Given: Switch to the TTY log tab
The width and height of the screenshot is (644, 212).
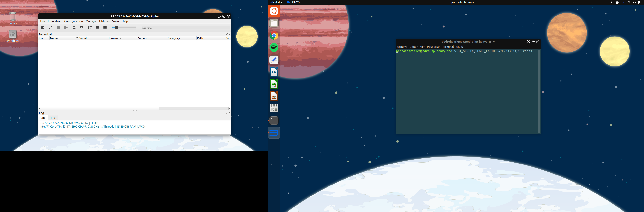Looking at the screenshot, I should coord(53,118).
